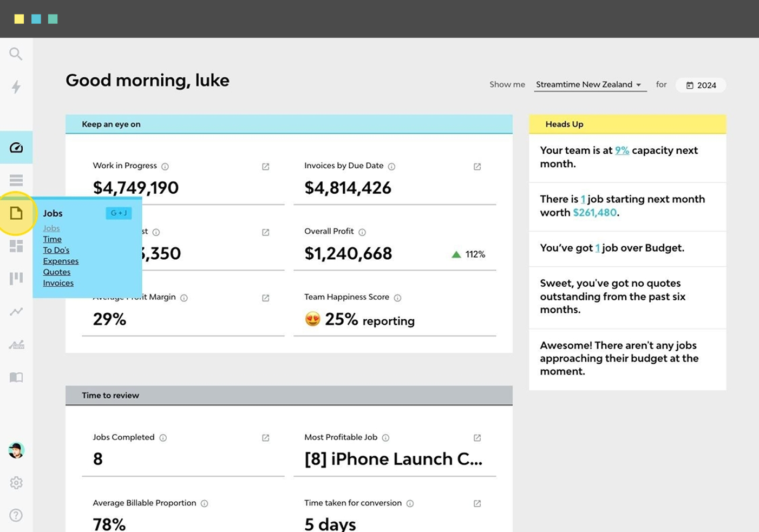Viewport: 759px width, 532px height.
Task: Select Invoices in the Jobs flyout menu
Action: (x=58, y=283)
